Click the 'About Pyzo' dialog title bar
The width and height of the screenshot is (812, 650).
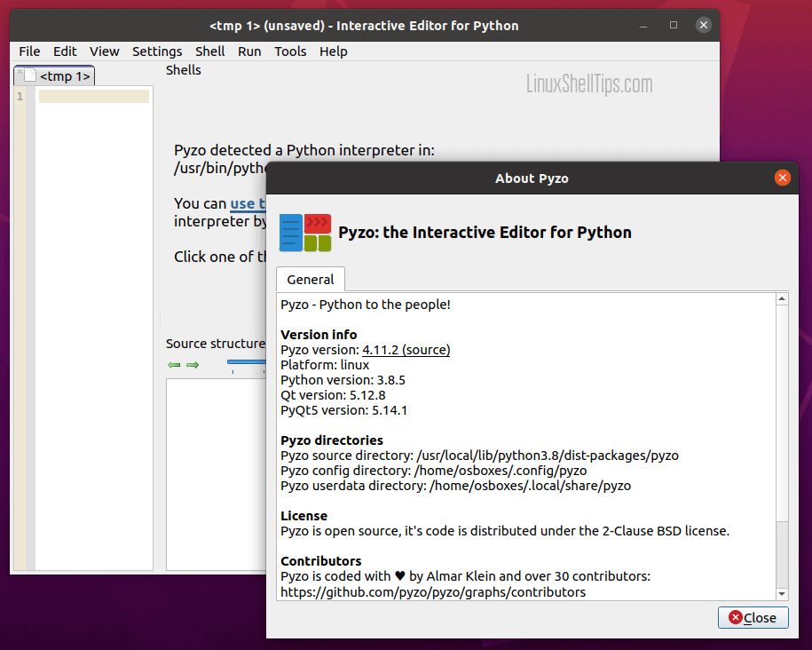coord(532,178)
